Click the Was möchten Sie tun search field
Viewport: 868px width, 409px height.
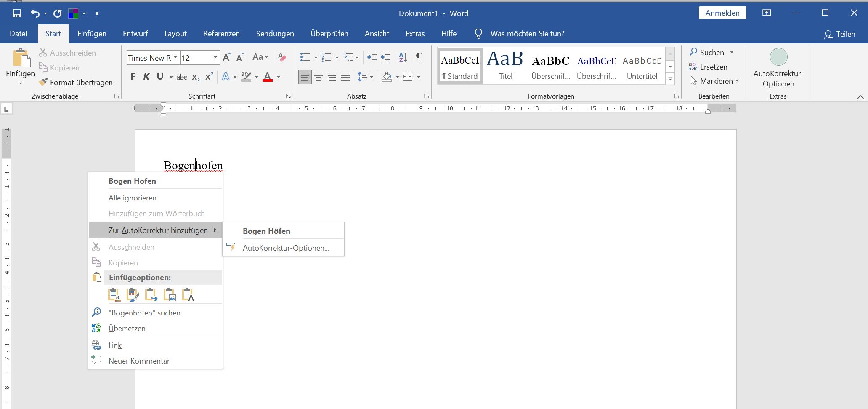[x=527, y=34]
